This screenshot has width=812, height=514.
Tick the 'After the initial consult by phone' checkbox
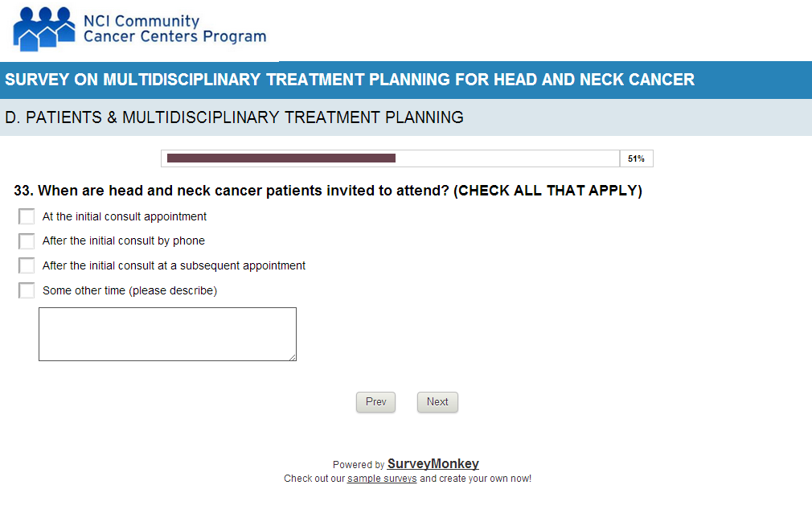(27, 241)
